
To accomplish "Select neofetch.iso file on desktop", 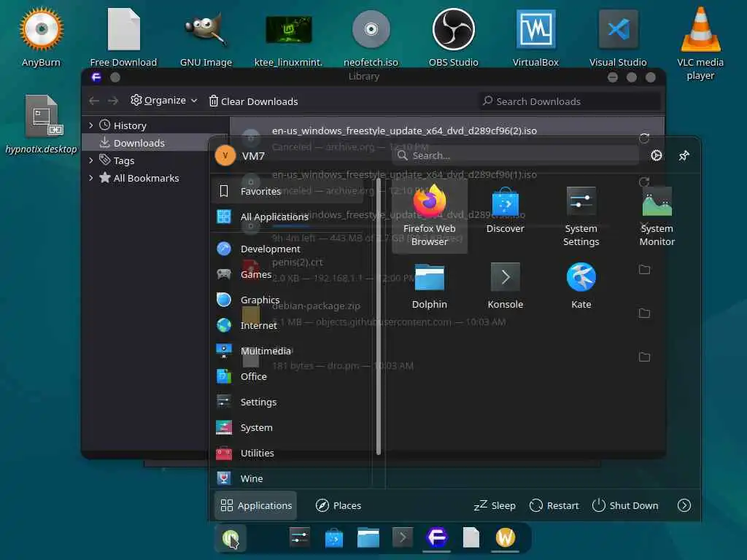I will [371, 36].
